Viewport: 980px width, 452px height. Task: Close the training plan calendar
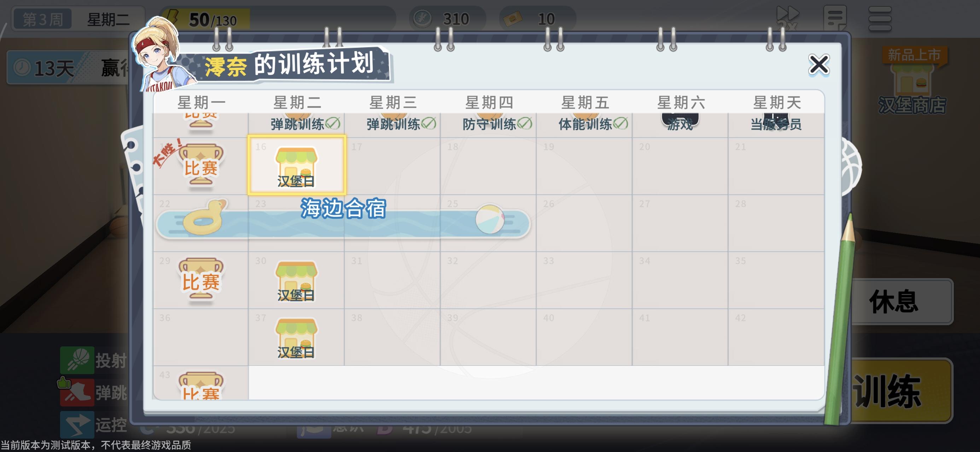[818, 64]
